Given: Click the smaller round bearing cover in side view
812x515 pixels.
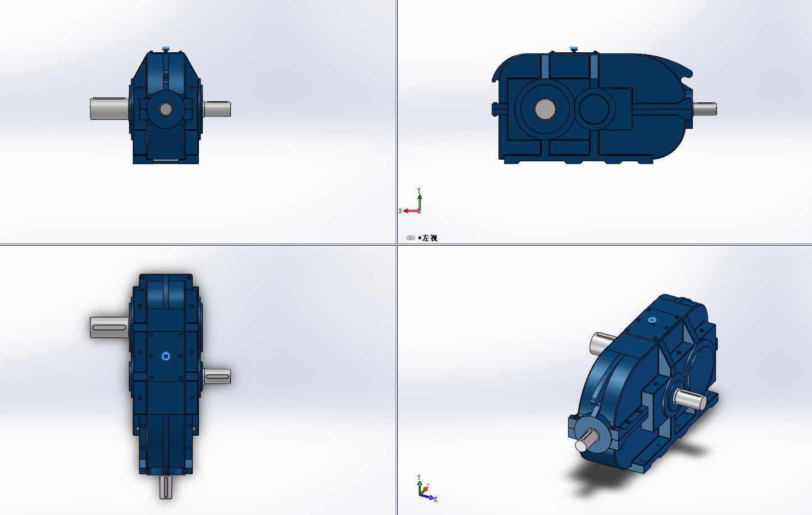Looking at the screenshot, I should tap(595, 108).
